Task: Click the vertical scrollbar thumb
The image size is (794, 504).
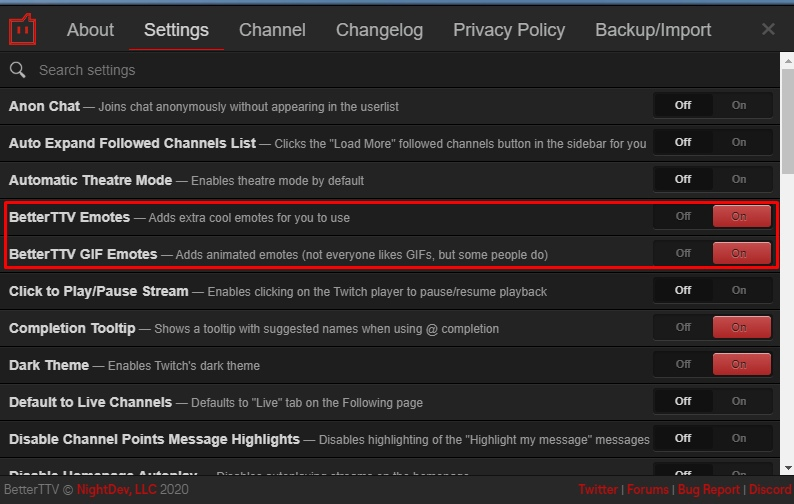Action: [787, 122]
